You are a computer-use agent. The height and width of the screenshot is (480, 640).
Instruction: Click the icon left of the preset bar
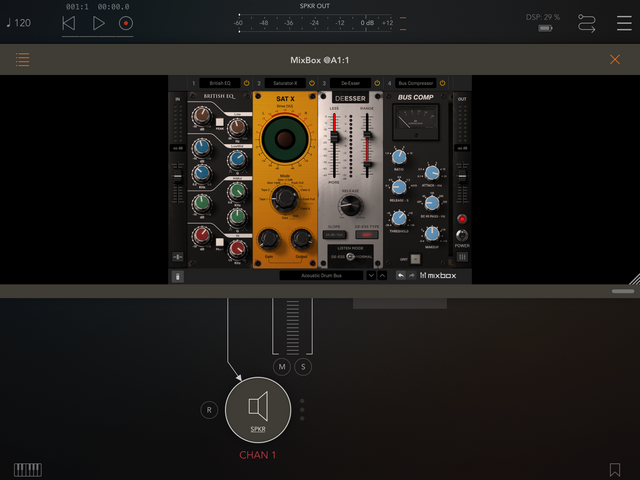(x=177, y=277)
